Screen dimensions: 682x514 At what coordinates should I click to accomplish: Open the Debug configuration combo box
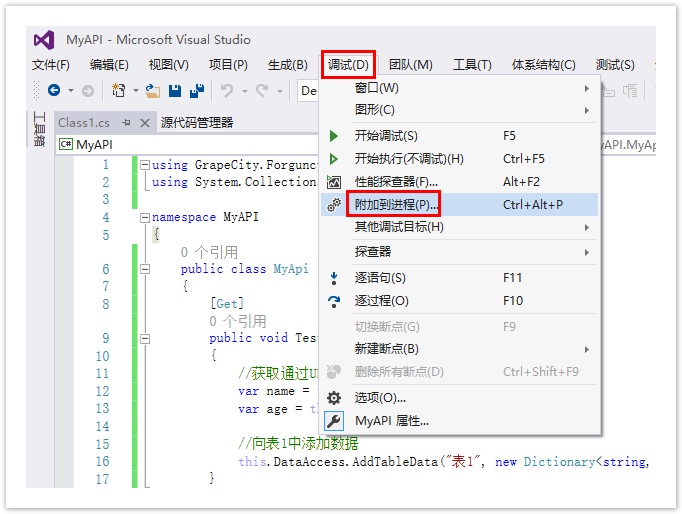(308, 90)
